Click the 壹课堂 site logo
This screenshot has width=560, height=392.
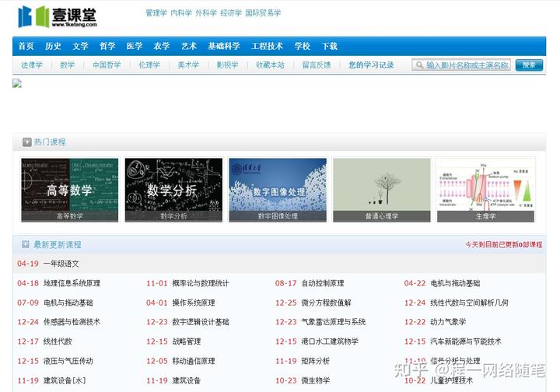58,16
